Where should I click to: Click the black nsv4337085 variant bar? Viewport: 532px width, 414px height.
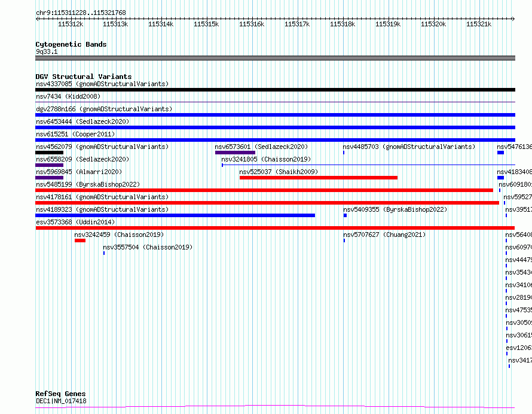pos(275,90)
